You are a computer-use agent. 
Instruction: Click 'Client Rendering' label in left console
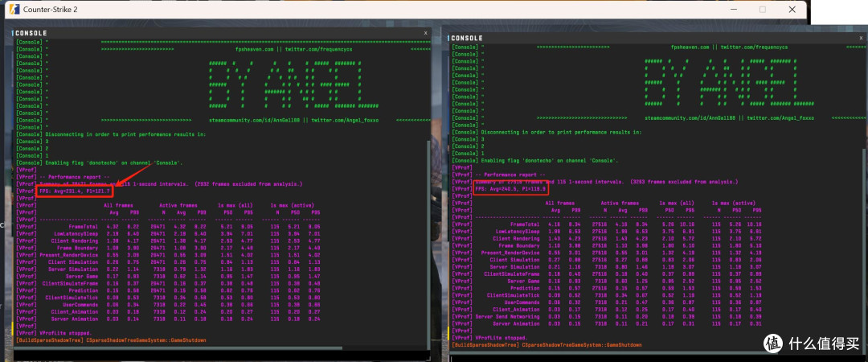76,241
